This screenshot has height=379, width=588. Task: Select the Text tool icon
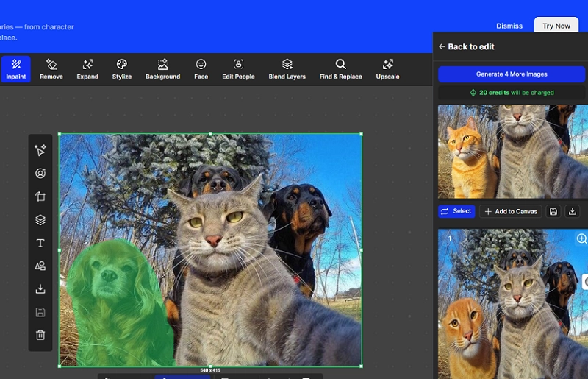(x=40, y=243)
